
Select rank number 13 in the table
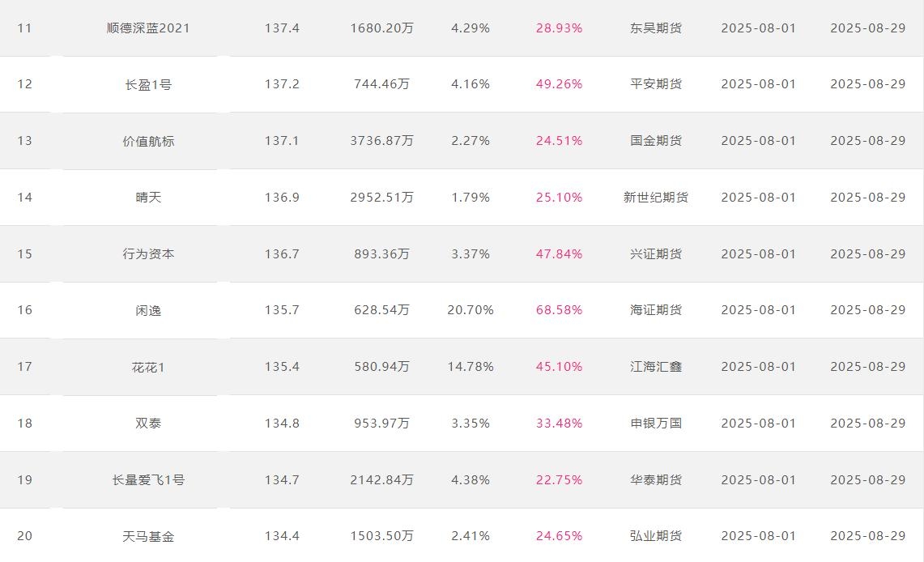coord(25,141)
